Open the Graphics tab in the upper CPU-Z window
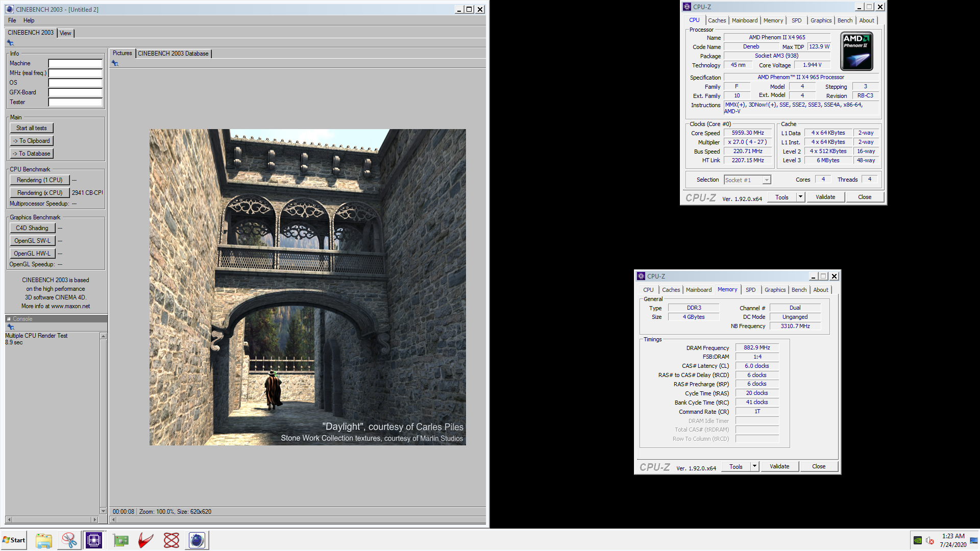 (821, 20)
